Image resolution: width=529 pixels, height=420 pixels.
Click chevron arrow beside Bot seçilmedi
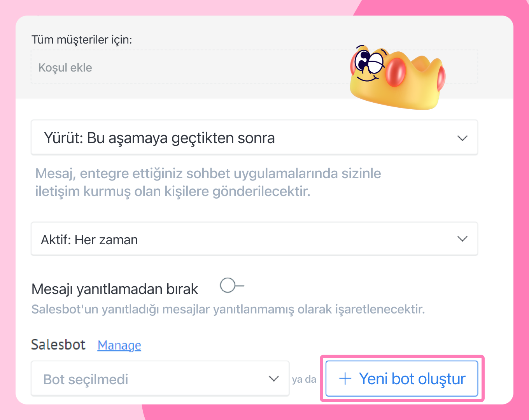(x=274, y=378)
